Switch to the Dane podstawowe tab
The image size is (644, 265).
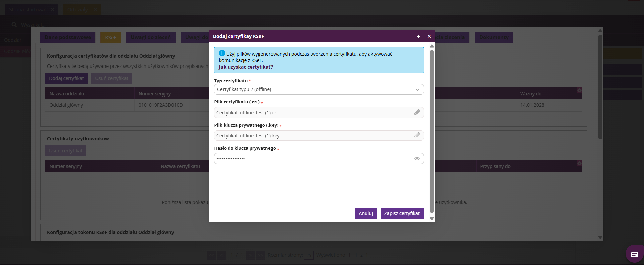click(x=68, y=37)
